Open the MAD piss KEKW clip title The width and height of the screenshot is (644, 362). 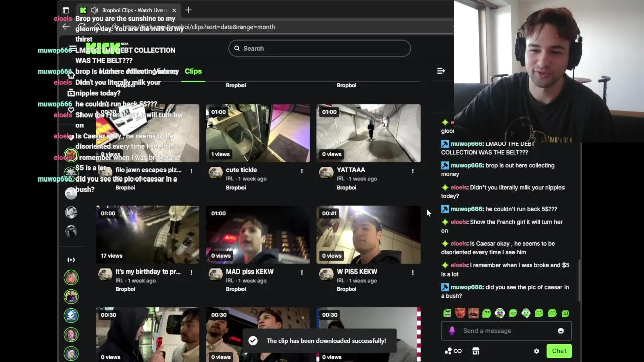250,271
